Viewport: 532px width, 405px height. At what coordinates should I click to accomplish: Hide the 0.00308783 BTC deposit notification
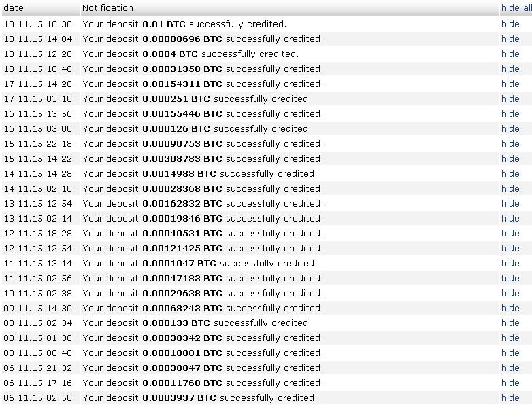point(510,158)
